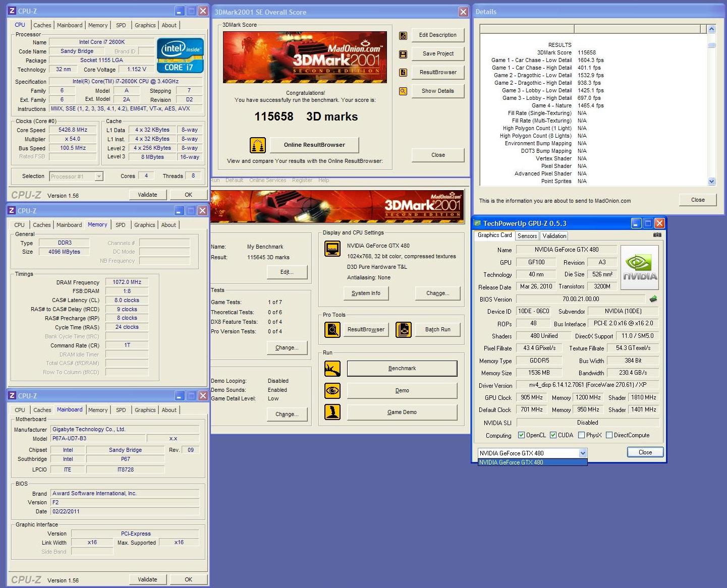
Task: Click the Online ResultBrowser button
Action: pos(314,145)
